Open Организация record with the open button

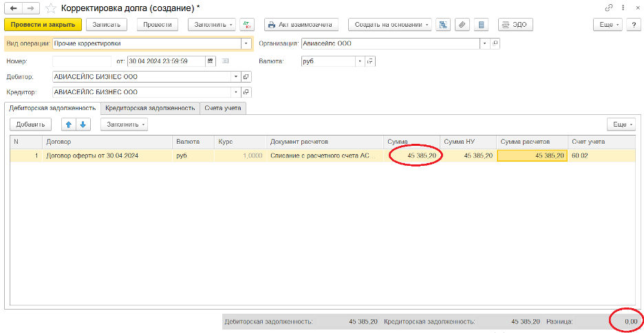[495, 43]
